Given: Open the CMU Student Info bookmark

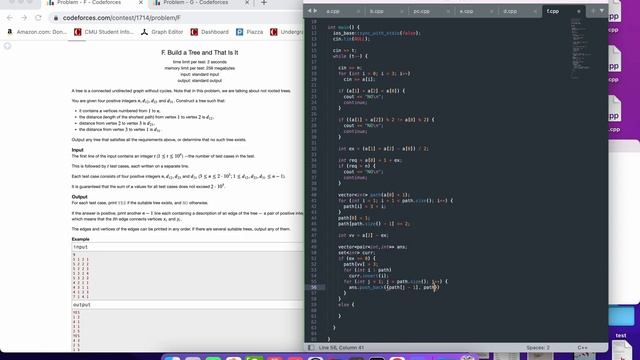Looking at the screenshot, I should click(104, 32).
